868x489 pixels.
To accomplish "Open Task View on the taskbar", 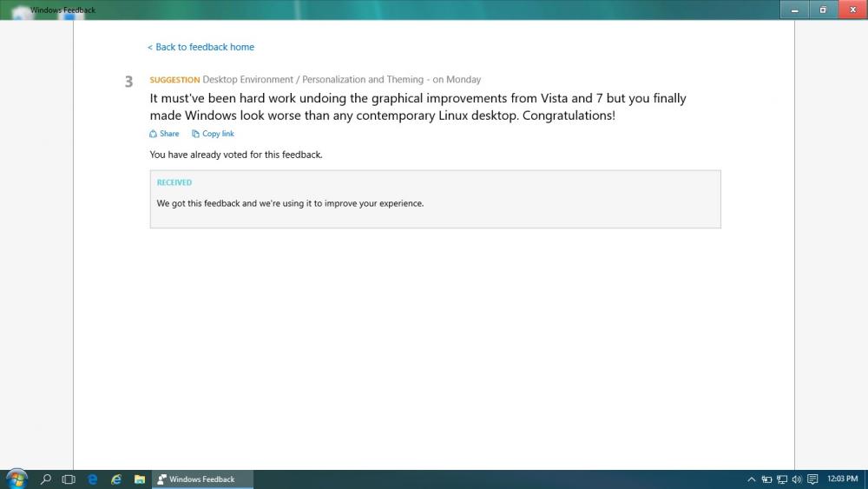I will click(x=69, y=479).
